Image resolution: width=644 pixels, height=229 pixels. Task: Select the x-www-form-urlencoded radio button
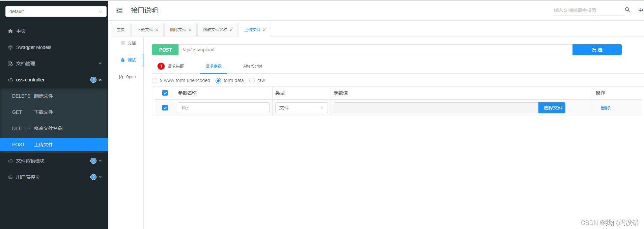155,81
